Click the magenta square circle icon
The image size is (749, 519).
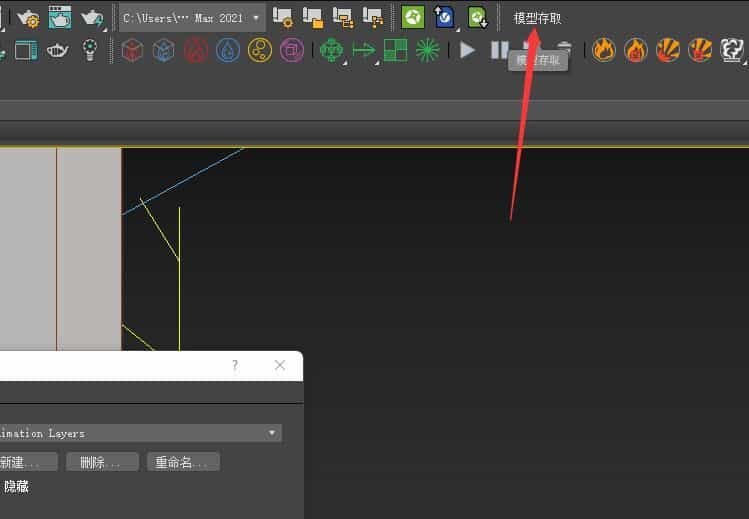[x=292, y=50]
